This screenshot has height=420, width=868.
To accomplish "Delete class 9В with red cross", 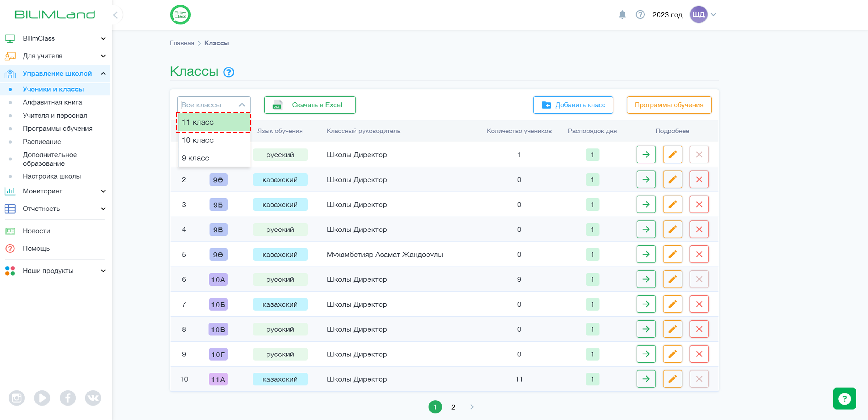I will (699, 229).
